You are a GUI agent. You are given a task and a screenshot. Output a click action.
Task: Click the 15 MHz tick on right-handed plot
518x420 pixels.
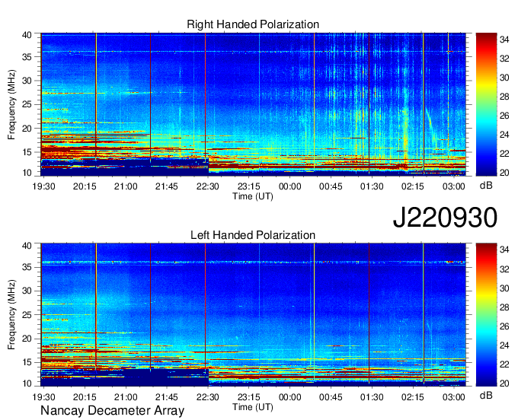click(27, 152)
